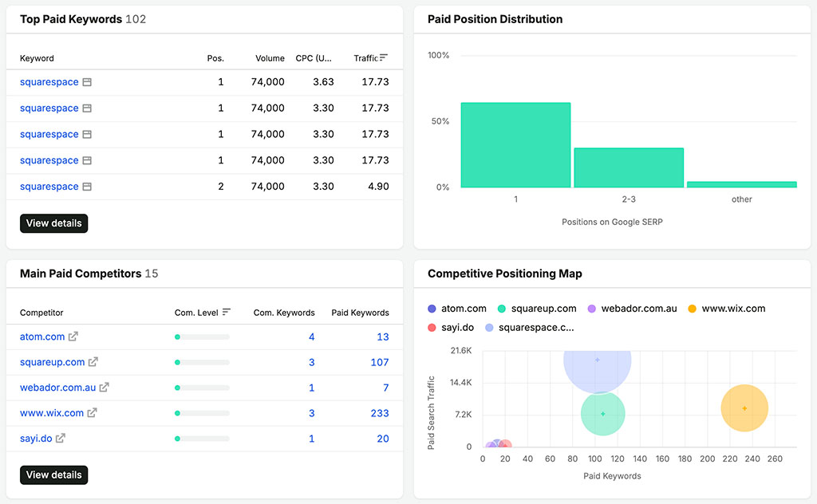Click the Competitor column header
The height and width of the screenshot is (504, 817).
coord(41,313)
